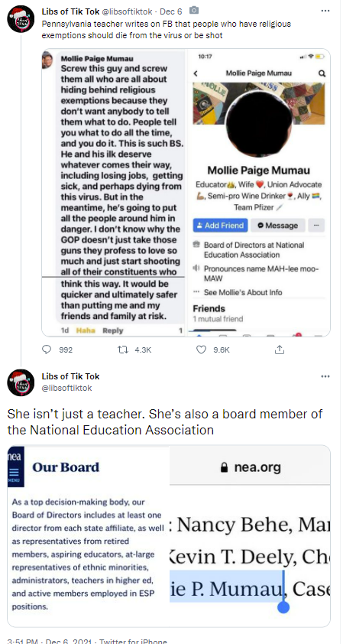Click the camera icon beside Dec 6

point(194,11)
